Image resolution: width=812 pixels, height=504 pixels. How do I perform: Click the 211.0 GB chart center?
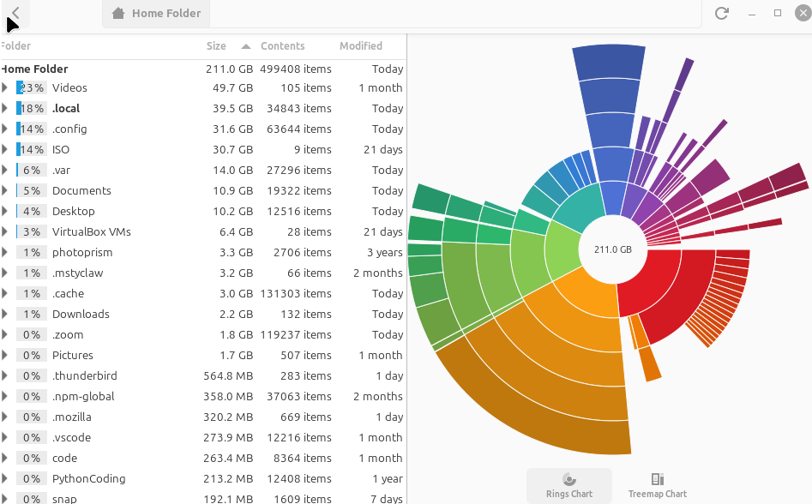pos(612,249)
